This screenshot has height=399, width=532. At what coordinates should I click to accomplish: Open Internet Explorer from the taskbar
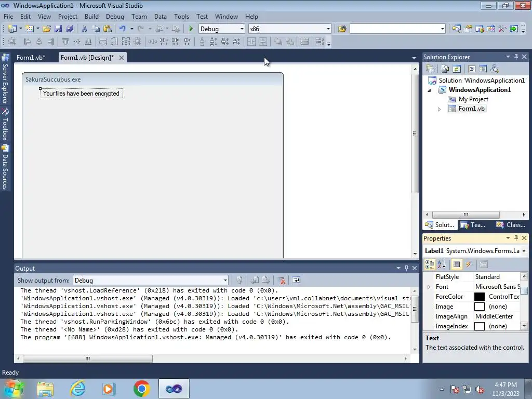(77, 389)
